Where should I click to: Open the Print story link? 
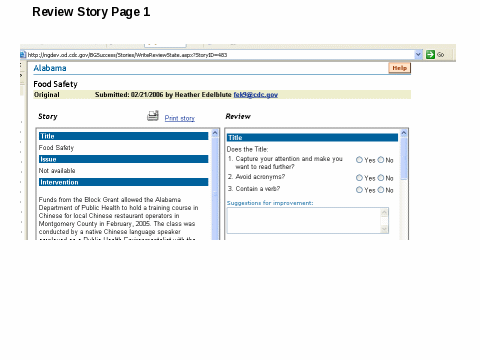pos(180,118)
